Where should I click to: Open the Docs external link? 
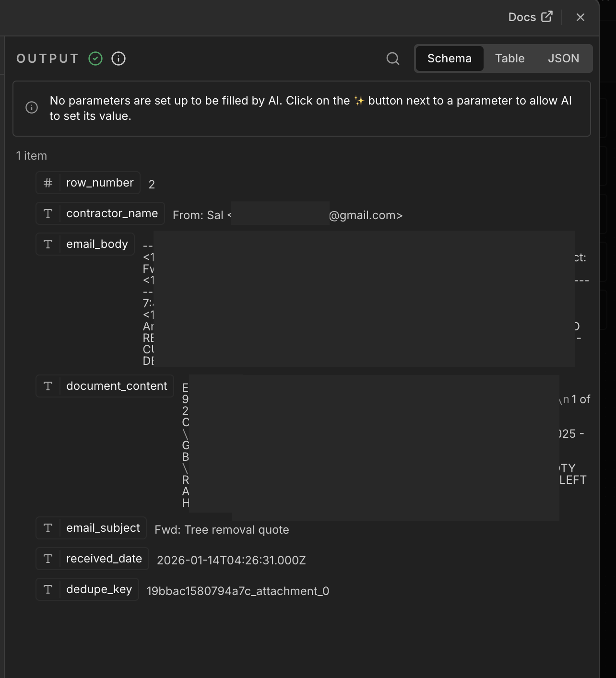530,17
